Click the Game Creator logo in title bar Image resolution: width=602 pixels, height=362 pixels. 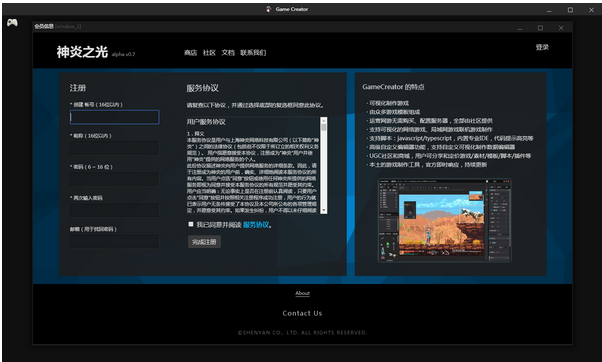[x=269, y=9]
